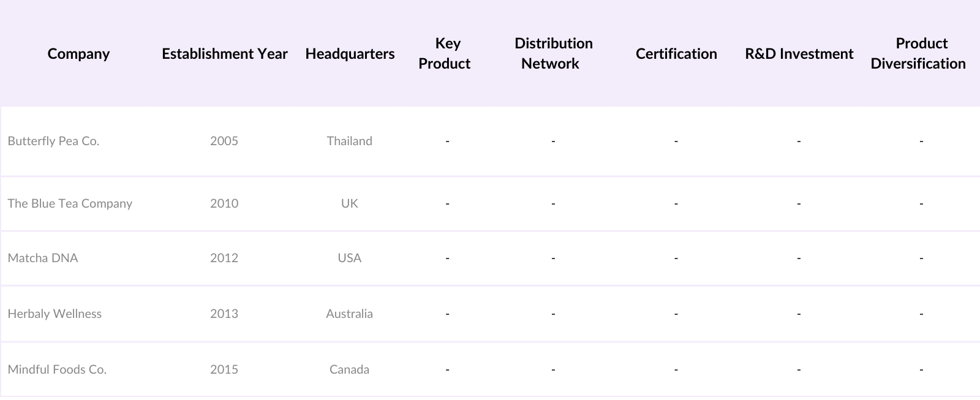980x400 pixels.
Task: Click the Herbaly Wellness row name
Action: (x=55, y=314)
